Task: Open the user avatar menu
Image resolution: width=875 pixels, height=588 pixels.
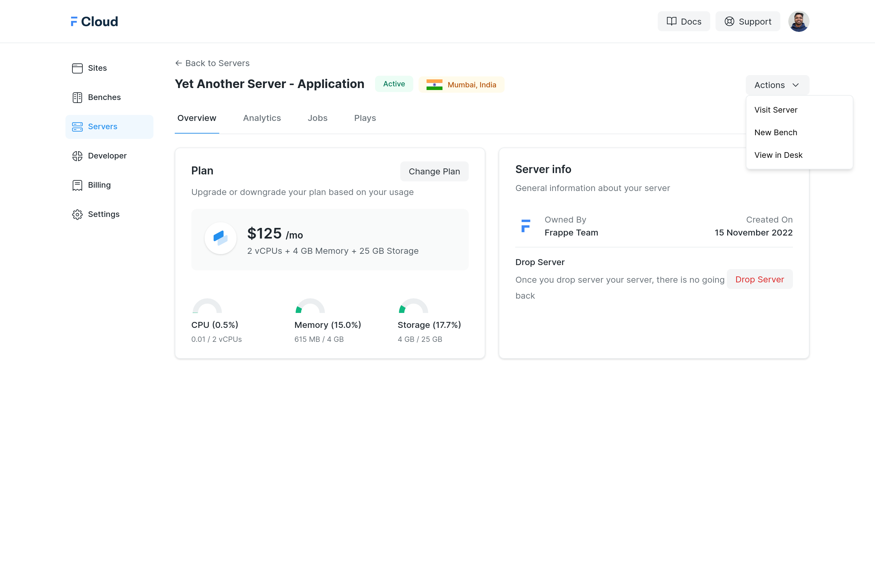Action: (x=799, y=21)
